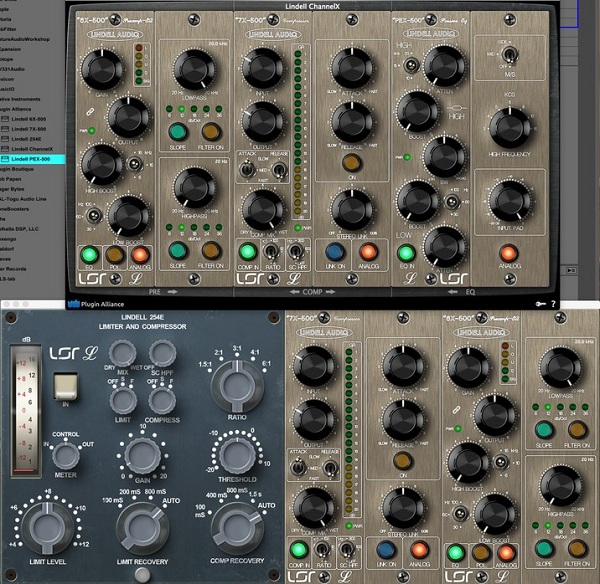
Task: Click the COMPRESS knob on Lindell 254E
Action: pos(162,401)
